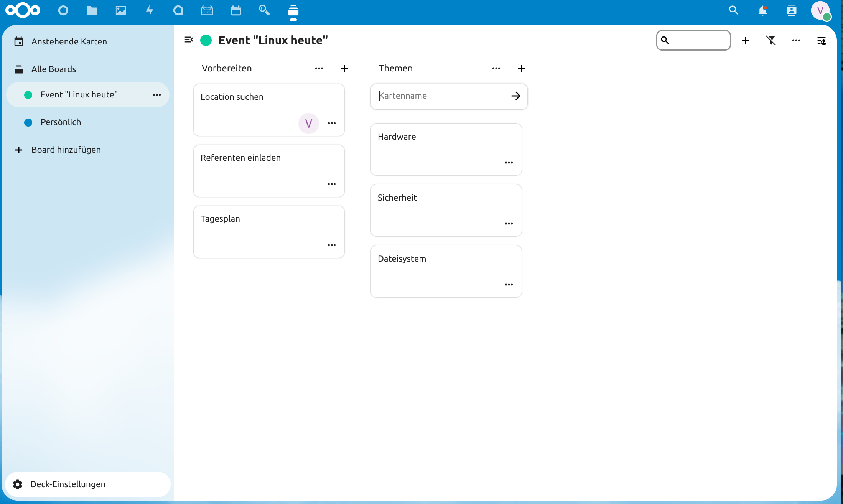Open the Contacts menu icon

(792, 10)
